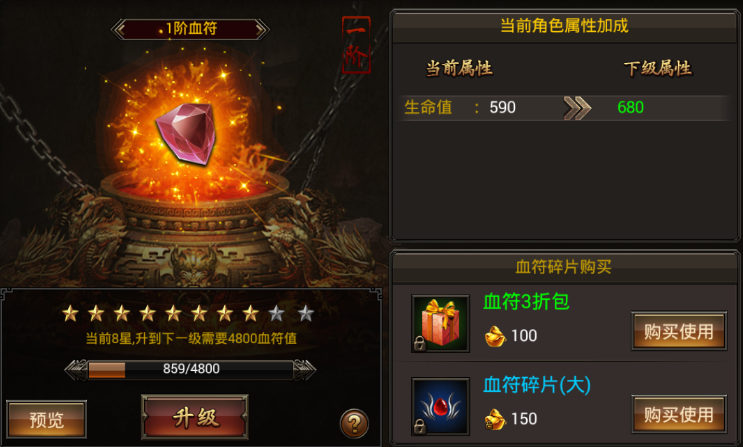Viewport: 743px width, 447px height.
Task: Click 购买使用 for 血符碎片(大)
Action: click(679, 414)
